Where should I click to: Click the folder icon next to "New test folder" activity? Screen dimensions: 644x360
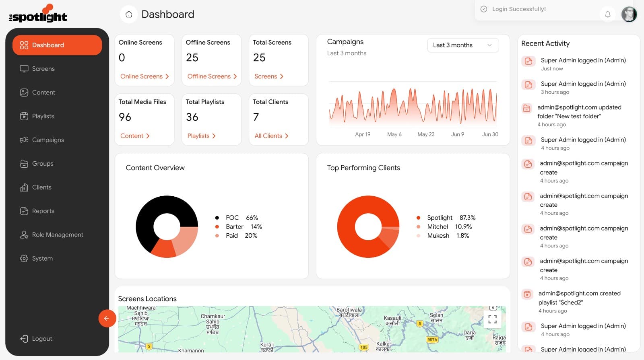pos(526,108)
